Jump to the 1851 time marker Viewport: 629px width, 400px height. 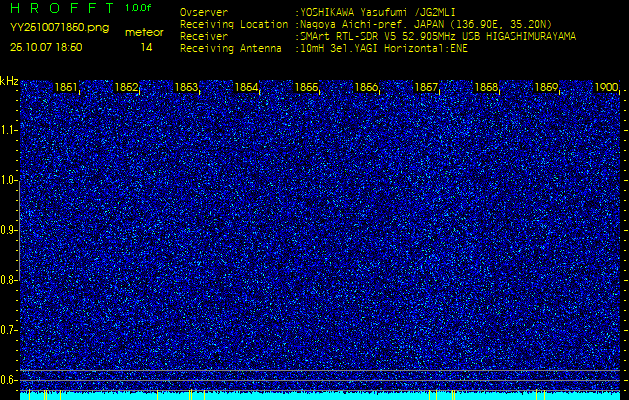(x=66, y=88)
